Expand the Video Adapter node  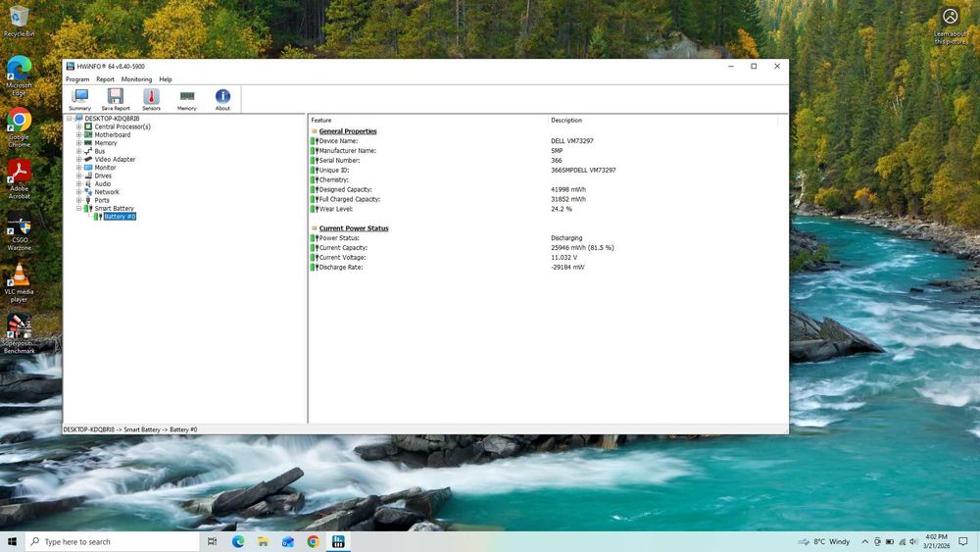[78, 159]
